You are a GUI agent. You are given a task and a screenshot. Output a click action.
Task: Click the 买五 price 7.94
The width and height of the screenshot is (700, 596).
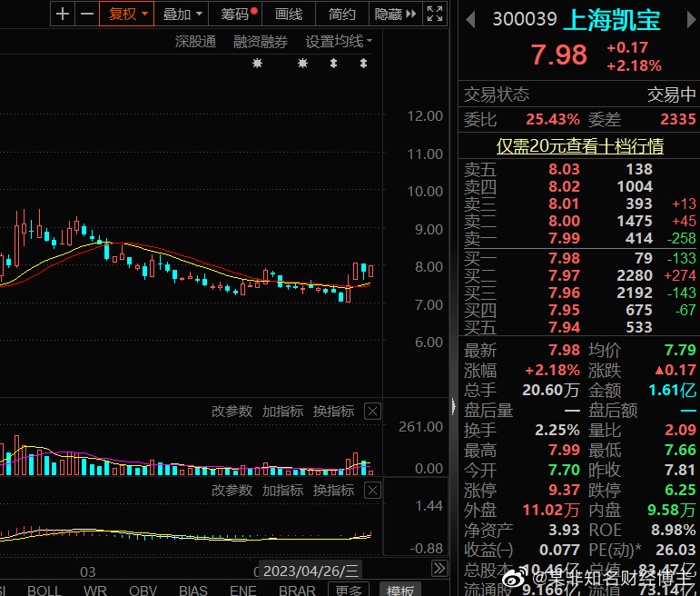pyautogui.click(x=565, y=327)
